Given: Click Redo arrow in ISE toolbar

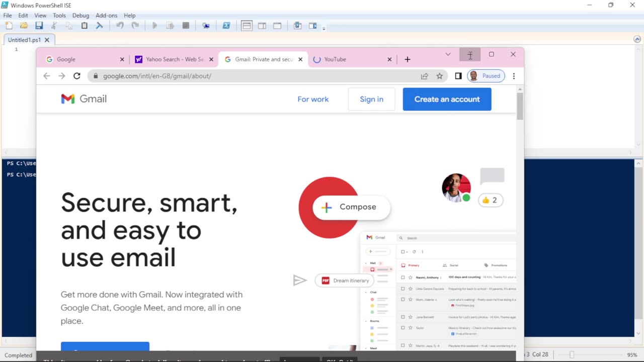Looking at the screenshot, I should pos(135,26).
